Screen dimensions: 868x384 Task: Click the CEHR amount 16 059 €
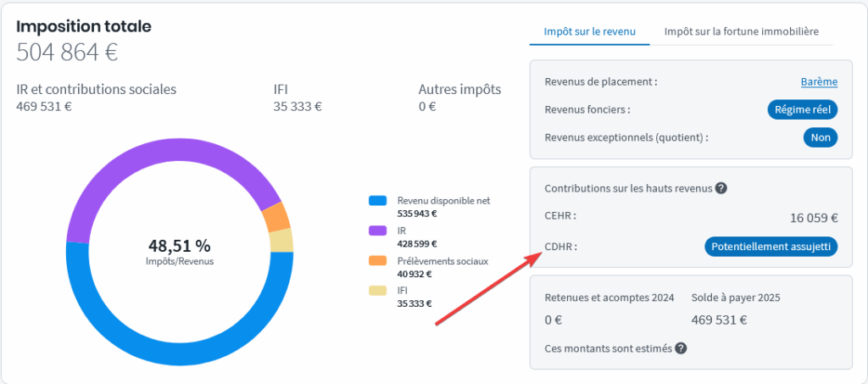(x=814, y=218)
